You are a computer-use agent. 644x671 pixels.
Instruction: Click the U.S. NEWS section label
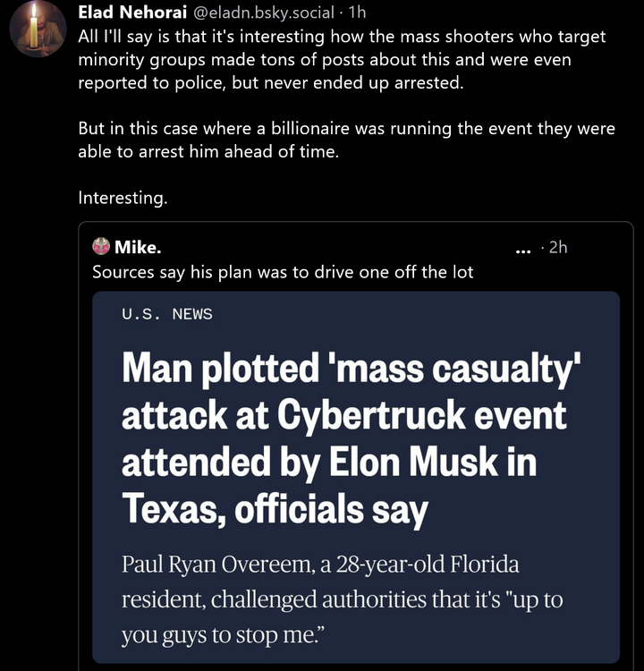[x=167, y=314]
